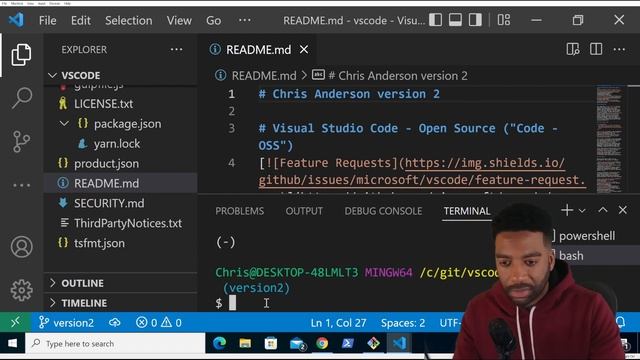Screen dimensions: 640x360
Task: Select the powershell terminal instance
Action: click(587, 236)
